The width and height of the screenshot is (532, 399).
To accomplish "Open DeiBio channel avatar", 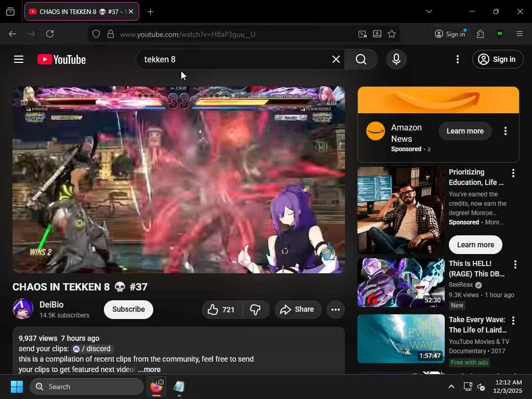I will point(23,309).
